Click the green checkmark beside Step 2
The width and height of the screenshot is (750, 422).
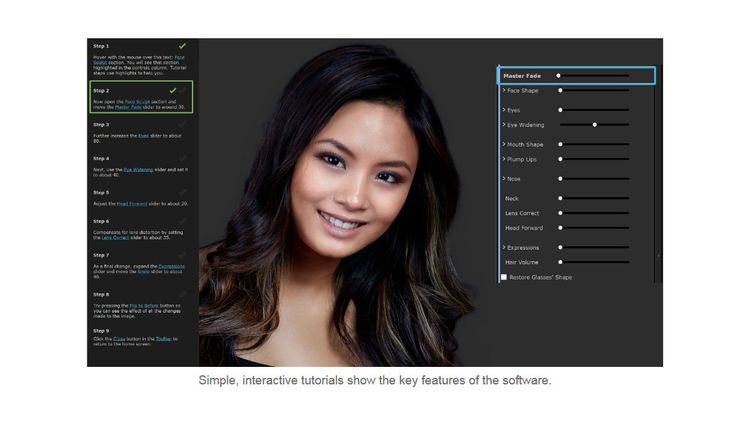coord(173,90)
